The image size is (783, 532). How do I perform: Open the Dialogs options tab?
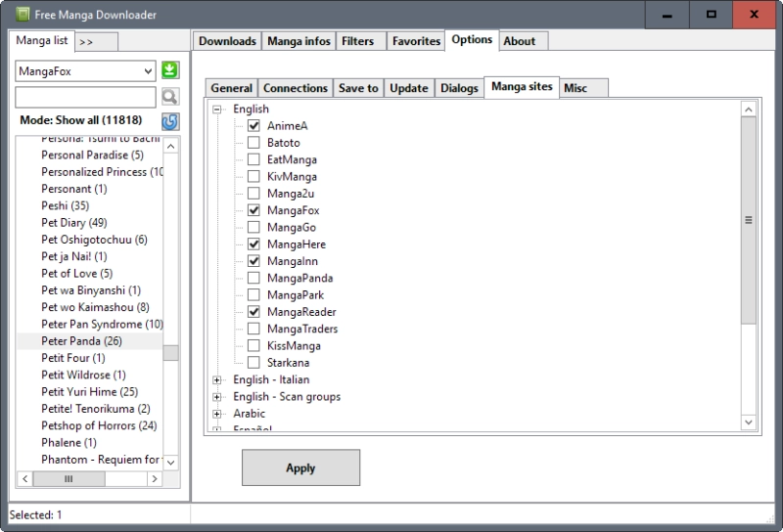tap(459, 88)
